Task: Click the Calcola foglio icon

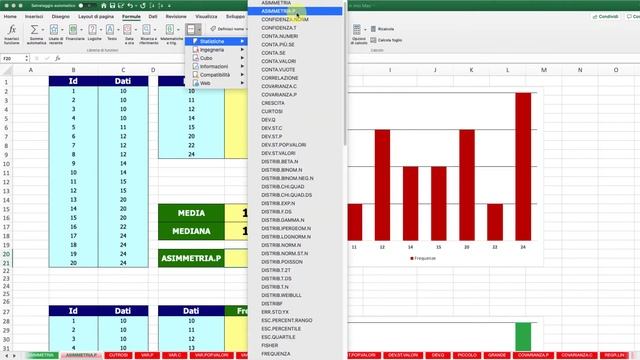Action: (373, 40)
